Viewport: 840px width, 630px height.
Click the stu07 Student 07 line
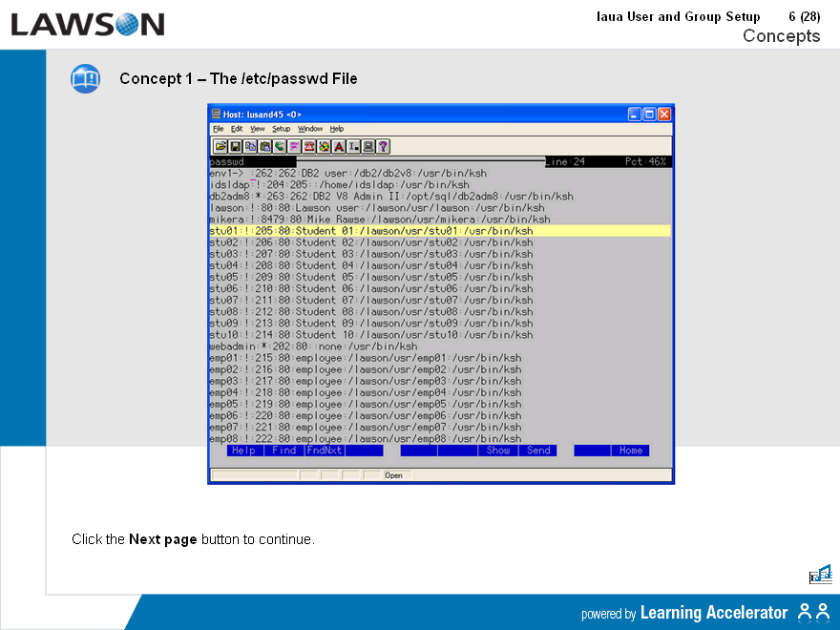(370, 301)
